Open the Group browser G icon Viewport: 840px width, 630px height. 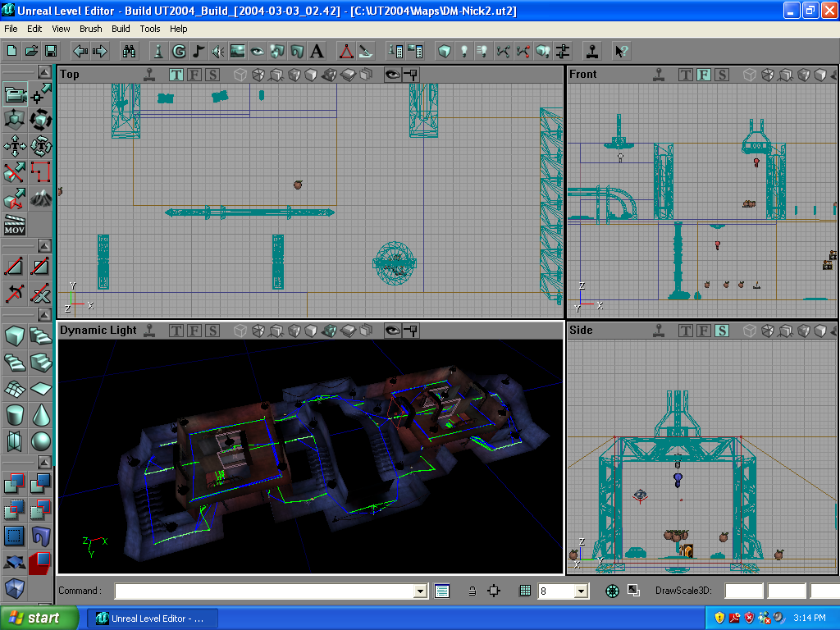(x=178, y=52)
